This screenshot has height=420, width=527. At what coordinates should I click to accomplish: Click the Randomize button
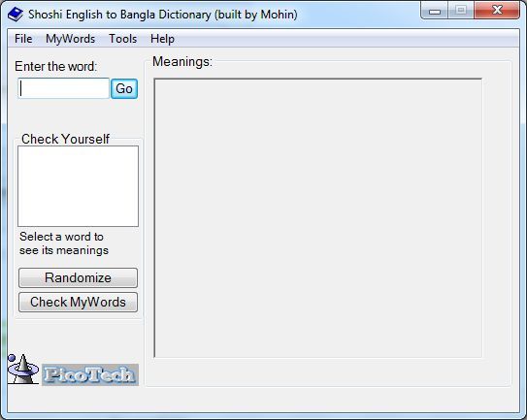(78, 277)
